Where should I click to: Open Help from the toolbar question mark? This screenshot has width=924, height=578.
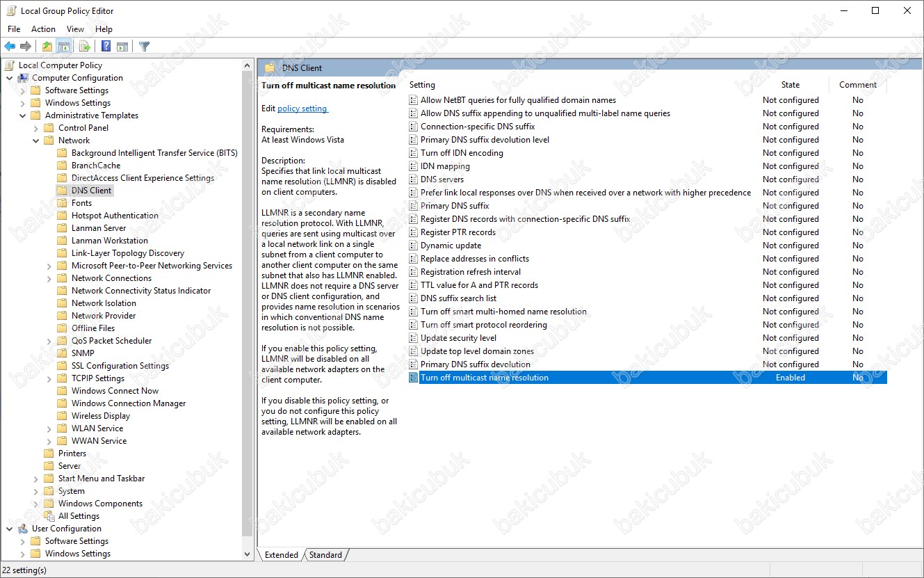[x=106, y=47]
